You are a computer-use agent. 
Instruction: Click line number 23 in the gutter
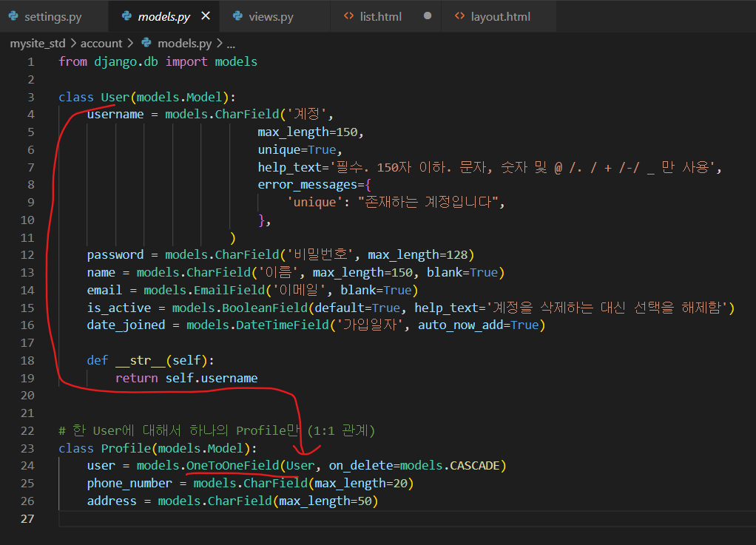coord(27,448)
